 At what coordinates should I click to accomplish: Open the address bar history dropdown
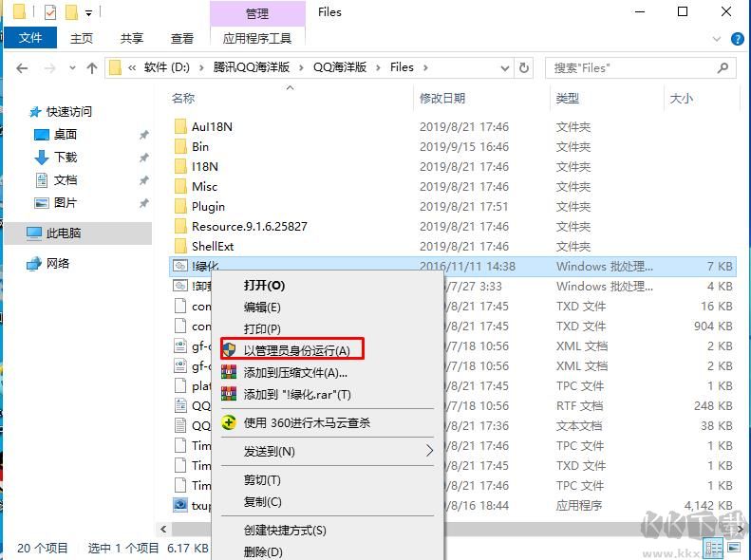503,67
